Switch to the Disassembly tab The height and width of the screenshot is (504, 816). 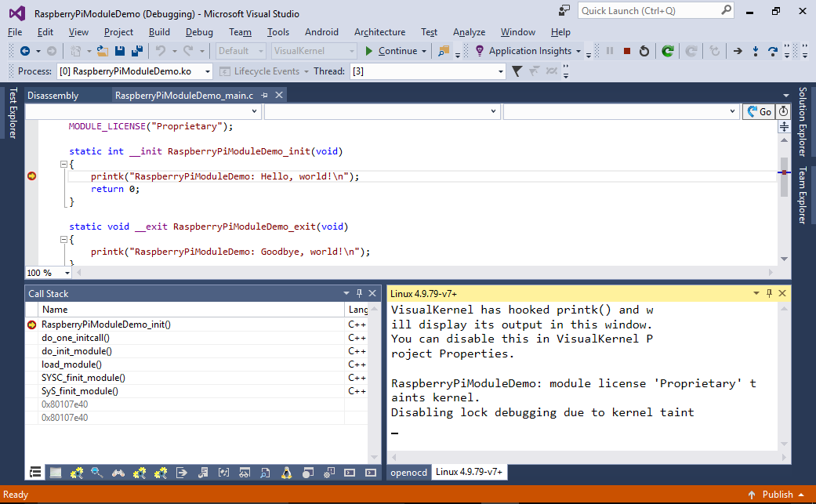pos(53,96)
